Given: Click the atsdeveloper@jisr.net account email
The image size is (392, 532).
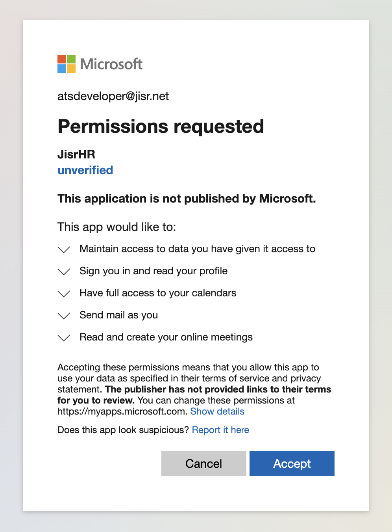Looking at the screenshot, I should [113, 96].
